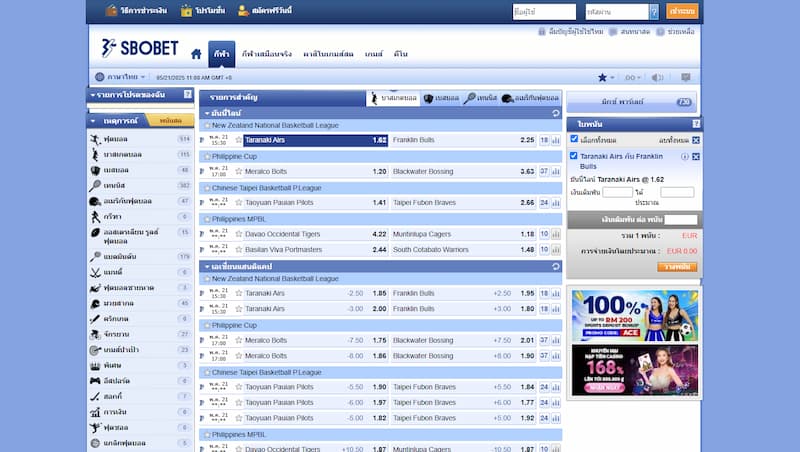Collapse the events list arrow in sidebar

tap(93, 121)
